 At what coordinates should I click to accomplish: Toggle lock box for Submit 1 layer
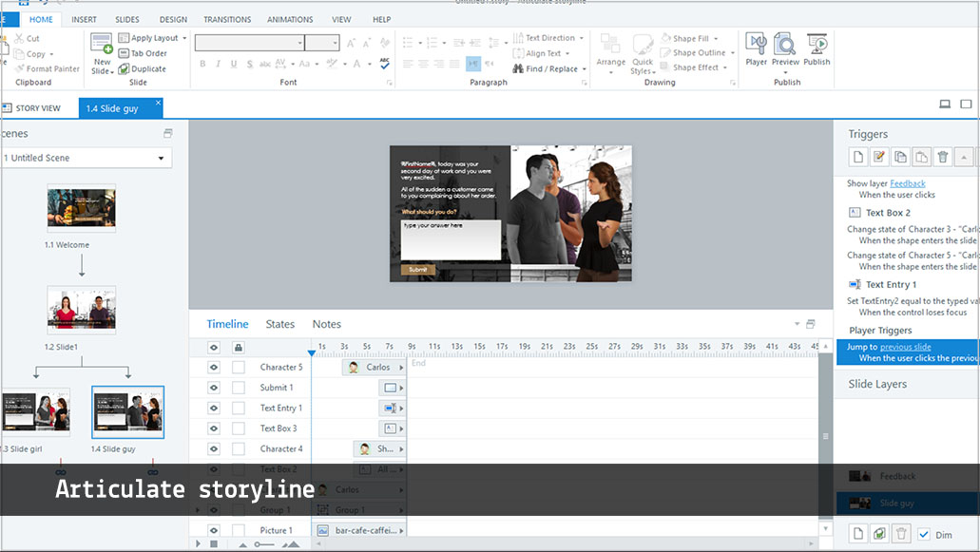239,388
